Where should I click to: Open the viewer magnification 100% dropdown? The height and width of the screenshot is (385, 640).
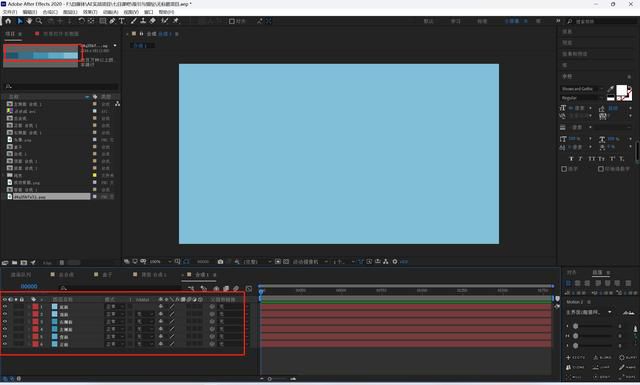coord(160,261)
